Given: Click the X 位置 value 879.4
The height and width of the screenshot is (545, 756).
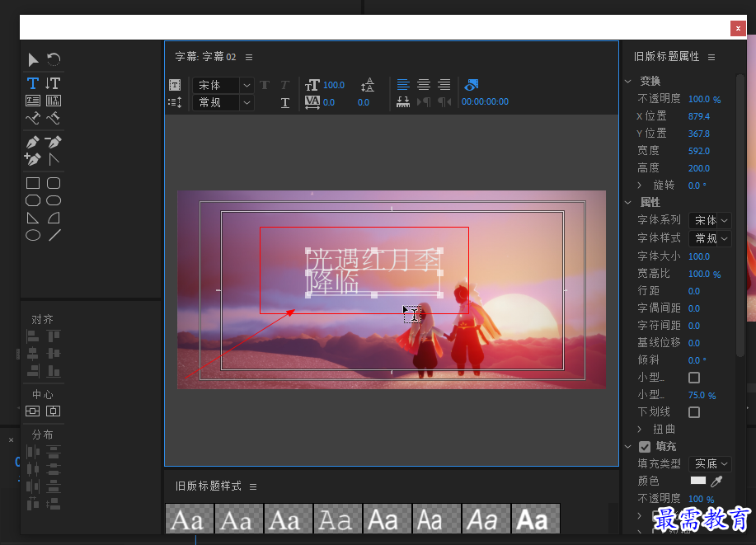Looking at the screenshot, I should click(x=698, y=116).
